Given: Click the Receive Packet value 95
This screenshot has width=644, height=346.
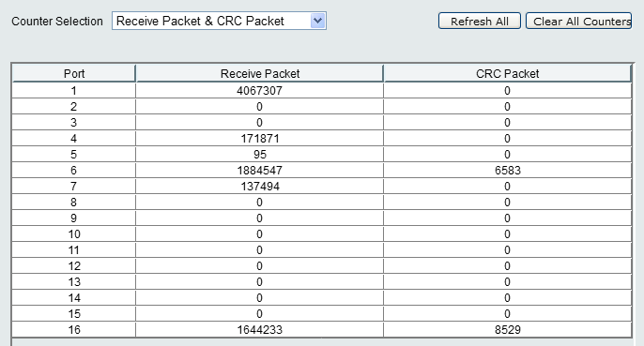Looking at the screenshot, I should tap(259, 155).
